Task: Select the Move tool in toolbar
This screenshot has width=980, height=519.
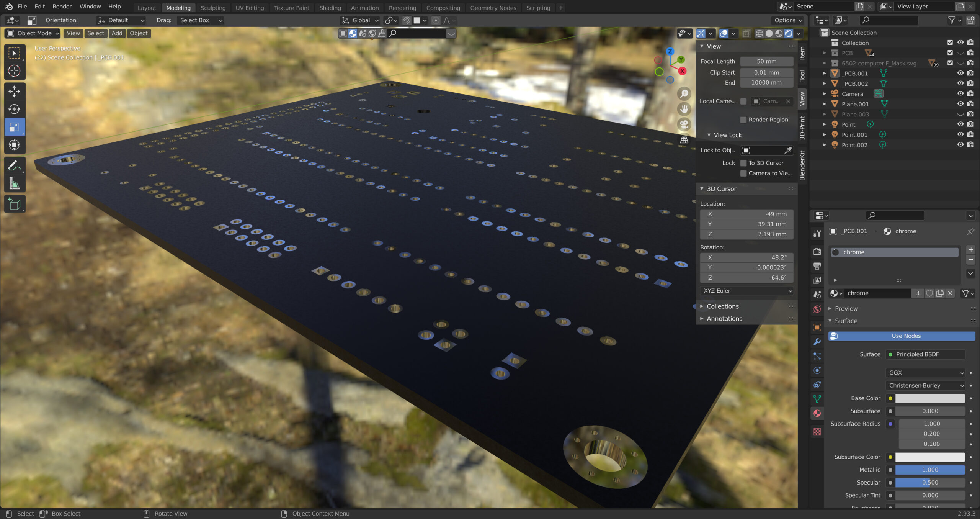Action: tap(15, 91)
